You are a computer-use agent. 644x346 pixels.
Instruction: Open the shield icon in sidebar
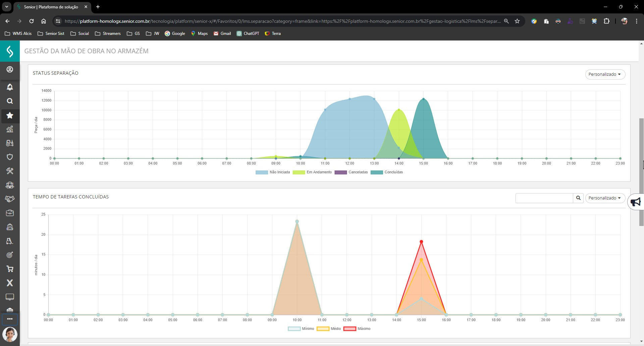(10, 157)
